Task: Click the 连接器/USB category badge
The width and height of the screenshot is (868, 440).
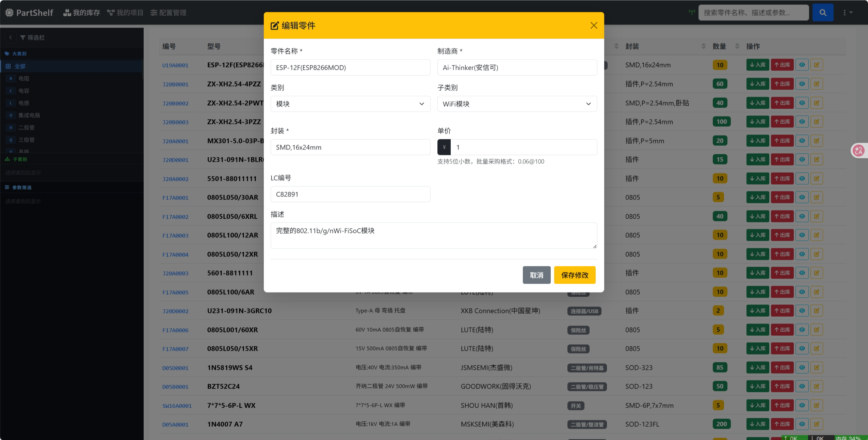Action: click(584, 311)
